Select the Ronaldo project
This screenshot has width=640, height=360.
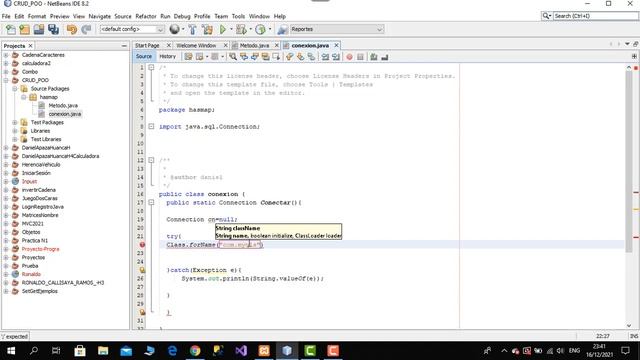pyautogui.click(x=31, y=274)
